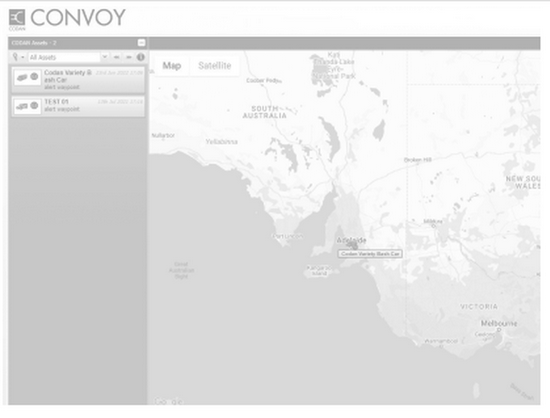Screen dimensions: 550x418
Task: Switch to the Satellite view tab
Action: pos(215,66)
